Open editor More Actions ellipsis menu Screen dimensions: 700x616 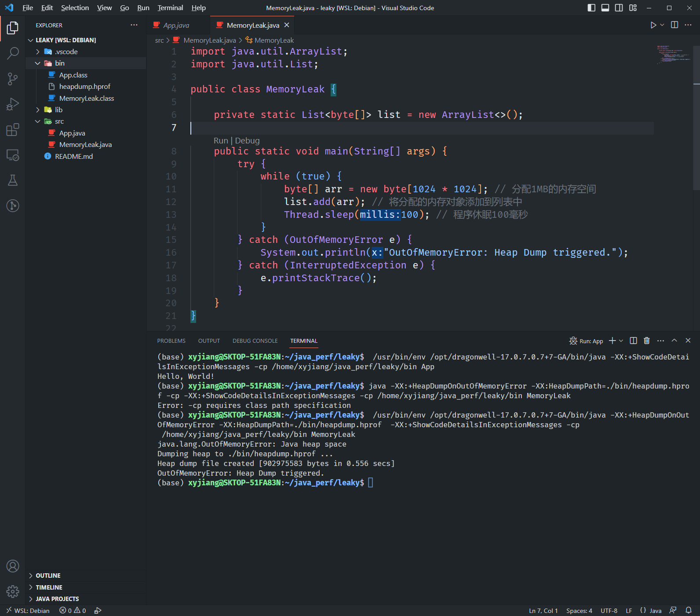pyautogui.click(x=688, y=25)
